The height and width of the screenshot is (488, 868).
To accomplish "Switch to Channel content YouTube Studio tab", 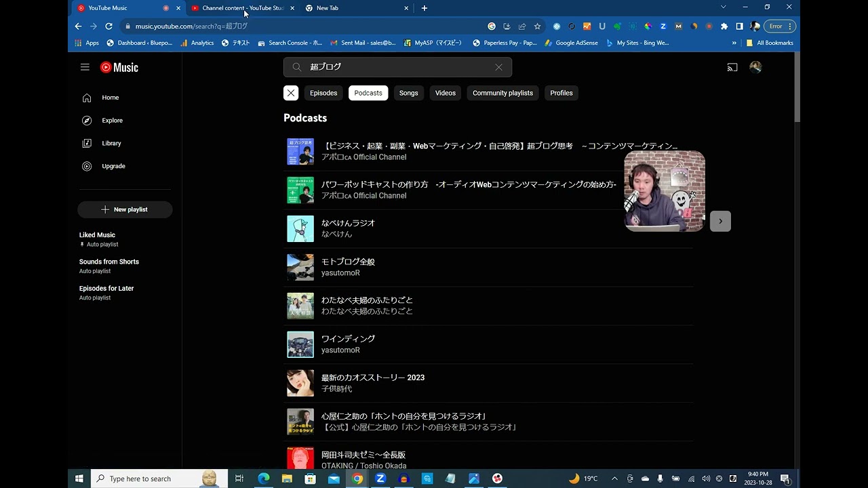I will [243, 8].
